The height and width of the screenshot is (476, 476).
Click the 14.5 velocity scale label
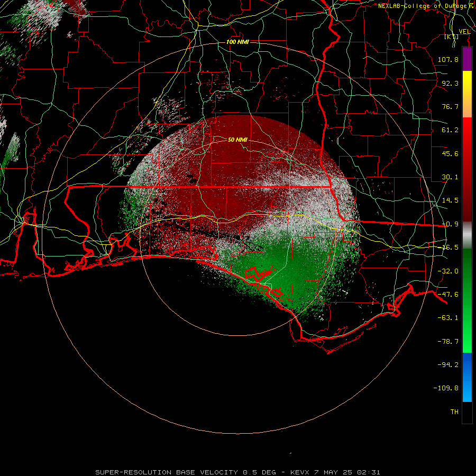(450, 200)
